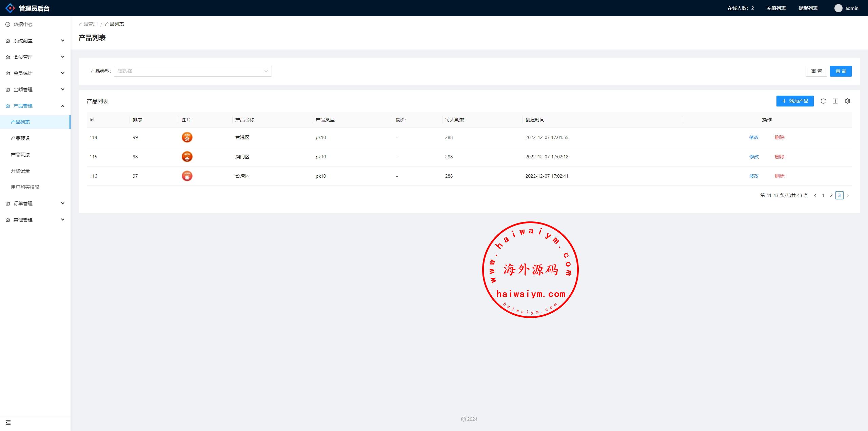Open the 产品类型 select dropdown
The height and width of the screenshot is (431, 868).
click(x=193, y=71)
